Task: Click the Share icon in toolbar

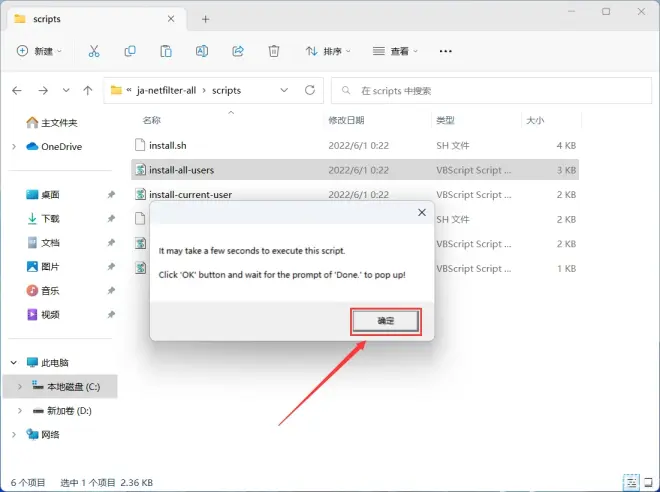Action: point(238,51)
